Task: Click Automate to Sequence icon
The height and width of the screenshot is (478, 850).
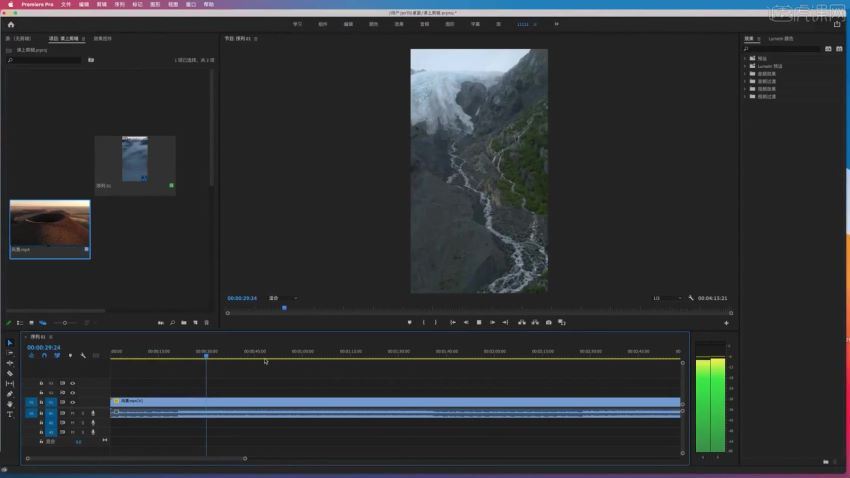Action: pos(161,323)
